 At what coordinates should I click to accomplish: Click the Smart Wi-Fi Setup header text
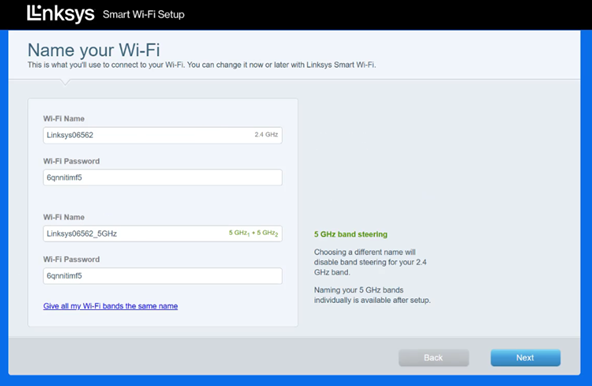point(143,14)
